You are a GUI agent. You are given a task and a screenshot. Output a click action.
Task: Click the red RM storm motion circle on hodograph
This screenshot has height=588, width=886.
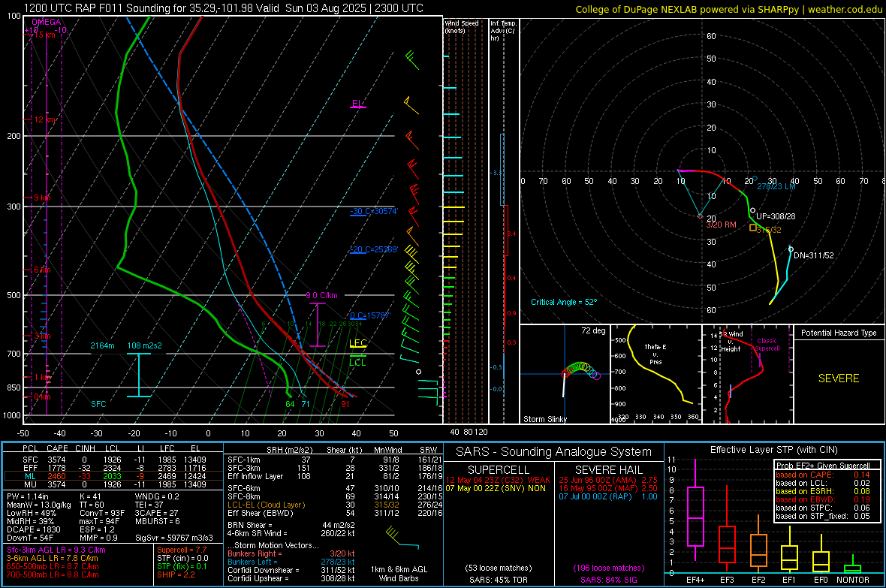tap(700, 216)
